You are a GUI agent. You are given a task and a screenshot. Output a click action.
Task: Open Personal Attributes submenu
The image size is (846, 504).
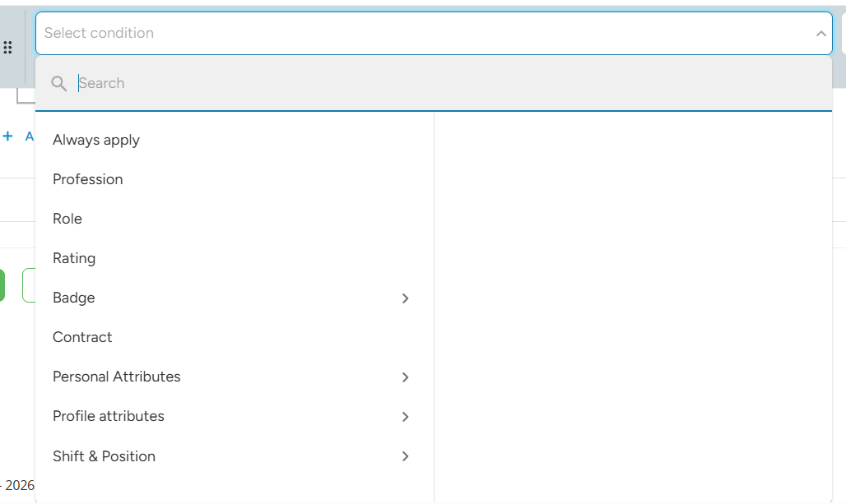coord(235,377)
